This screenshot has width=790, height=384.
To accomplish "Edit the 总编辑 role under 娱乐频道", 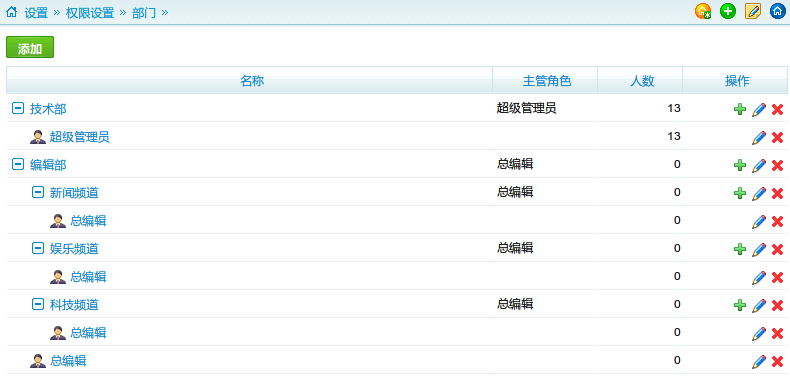I will tap(759, 277).
